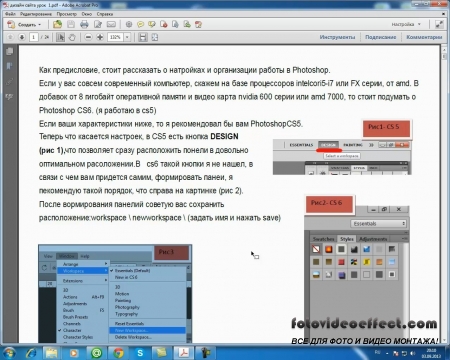Open Windows Explorer from taskbar

[52, 353]
